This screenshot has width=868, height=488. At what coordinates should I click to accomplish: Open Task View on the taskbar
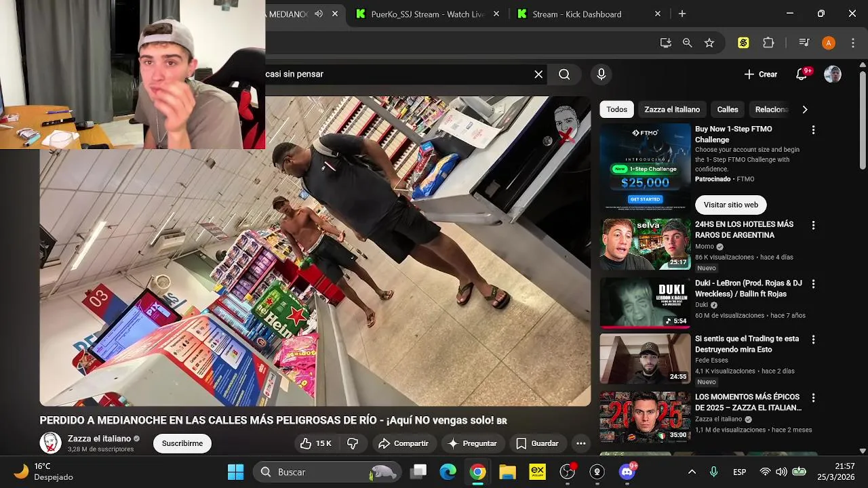(418, 472)
